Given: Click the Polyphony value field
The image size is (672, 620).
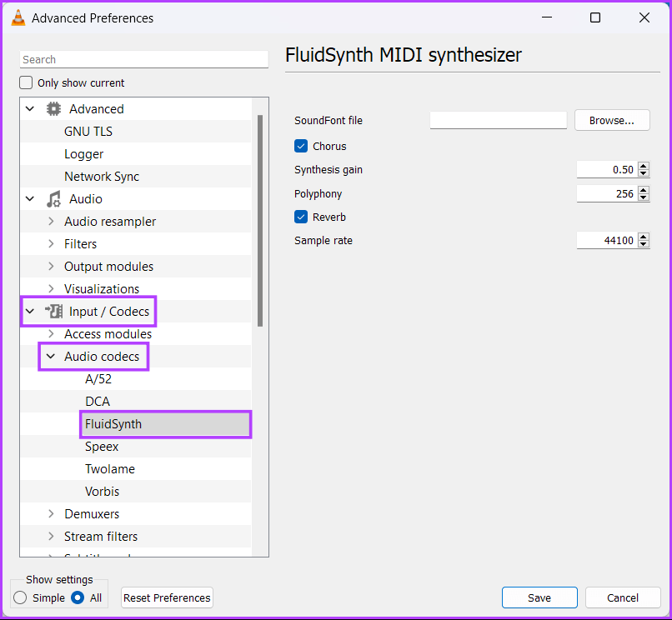Looking at the screenshot, I should point(607,193).
